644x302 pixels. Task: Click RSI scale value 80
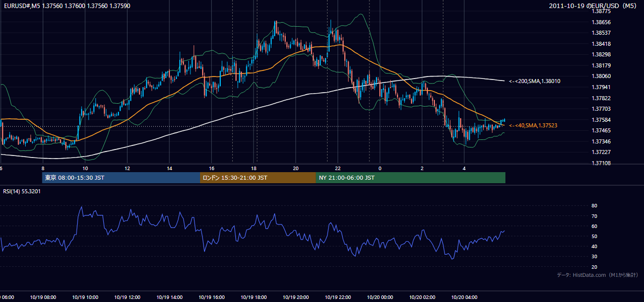pyautogui.click(x=594, y=206)
